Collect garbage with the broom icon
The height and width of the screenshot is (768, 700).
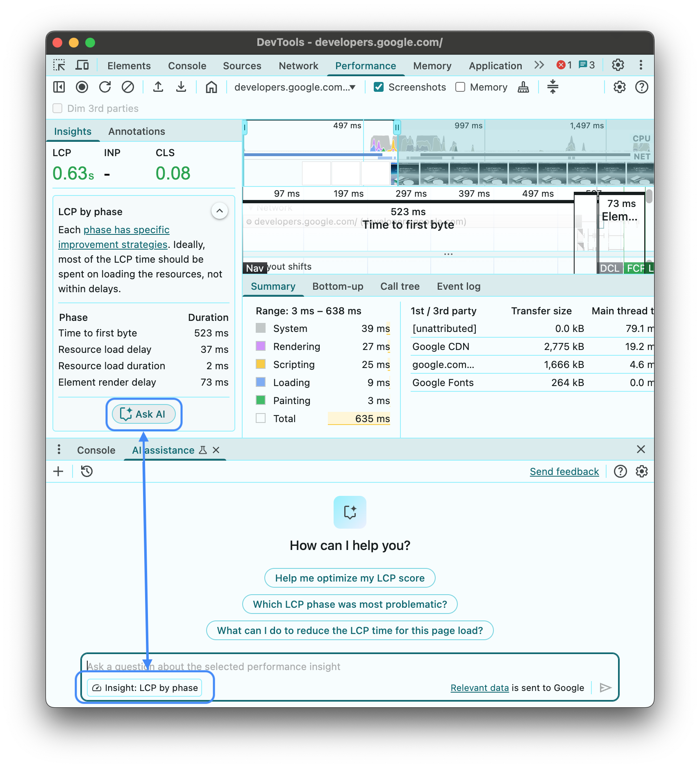[523, 87]
